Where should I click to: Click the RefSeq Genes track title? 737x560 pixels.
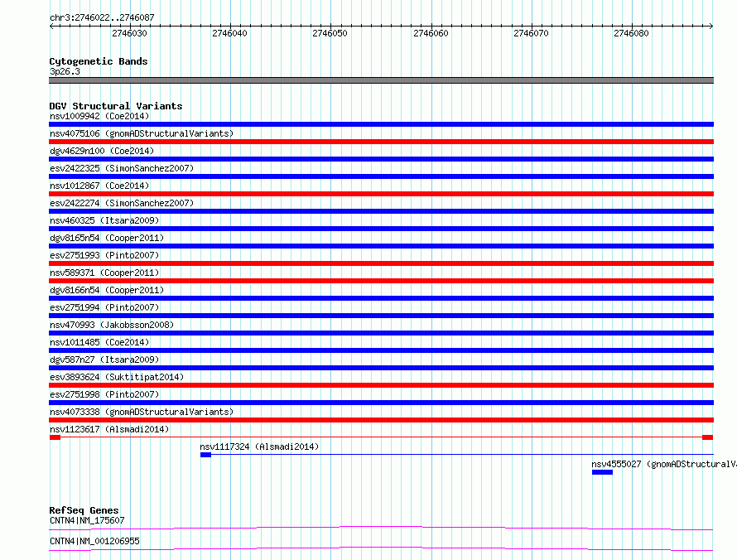[84, 510]
